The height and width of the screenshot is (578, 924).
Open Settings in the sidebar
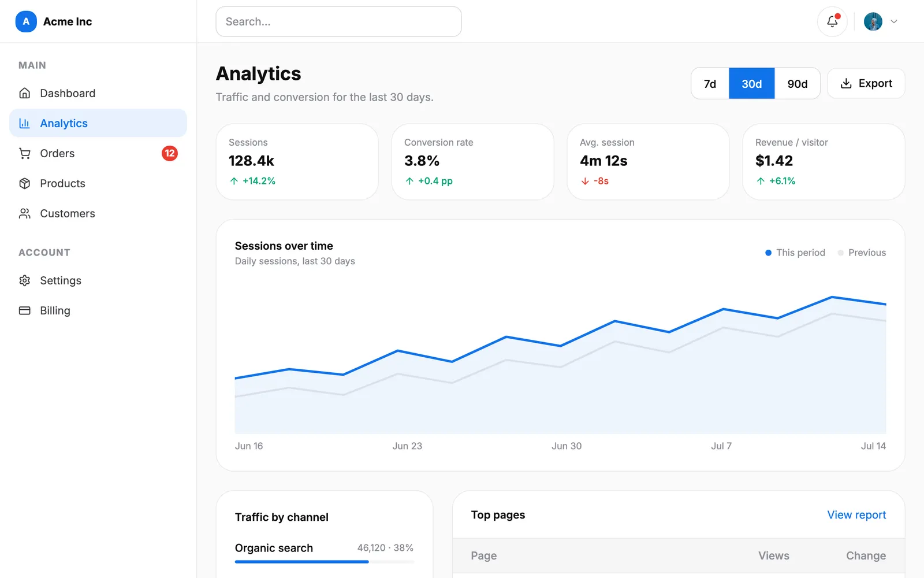[98, 280]
